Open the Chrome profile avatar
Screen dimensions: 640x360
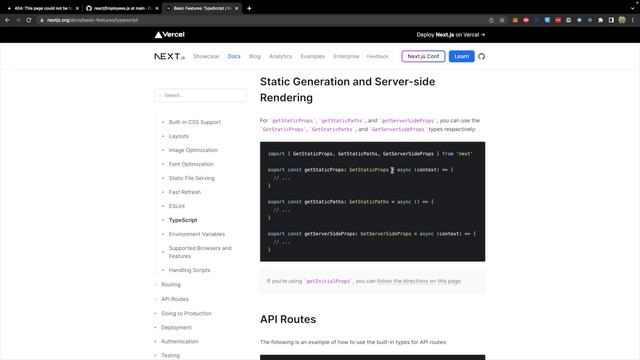click(x=622, y=20)
